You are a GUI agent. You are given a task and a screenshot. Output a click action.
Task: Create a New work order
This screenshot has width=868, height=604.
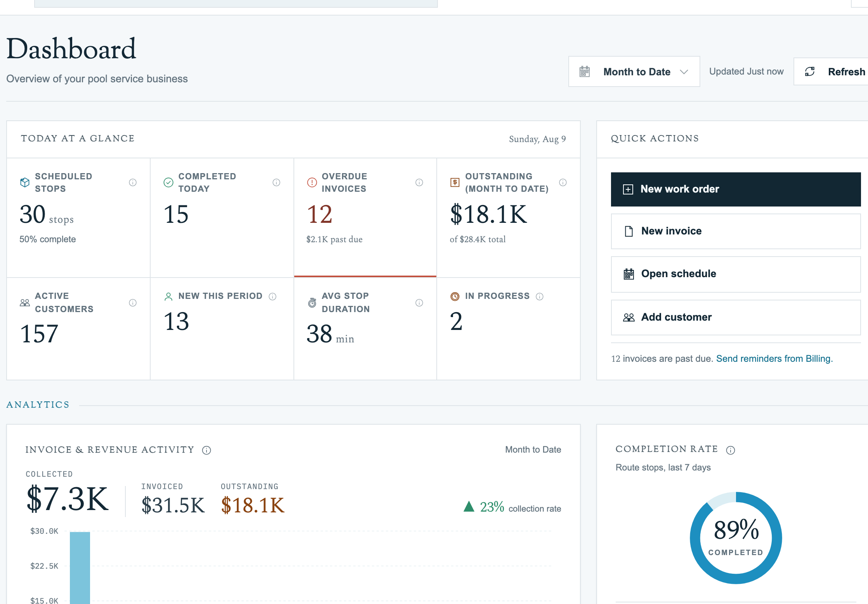click(736, 189)
